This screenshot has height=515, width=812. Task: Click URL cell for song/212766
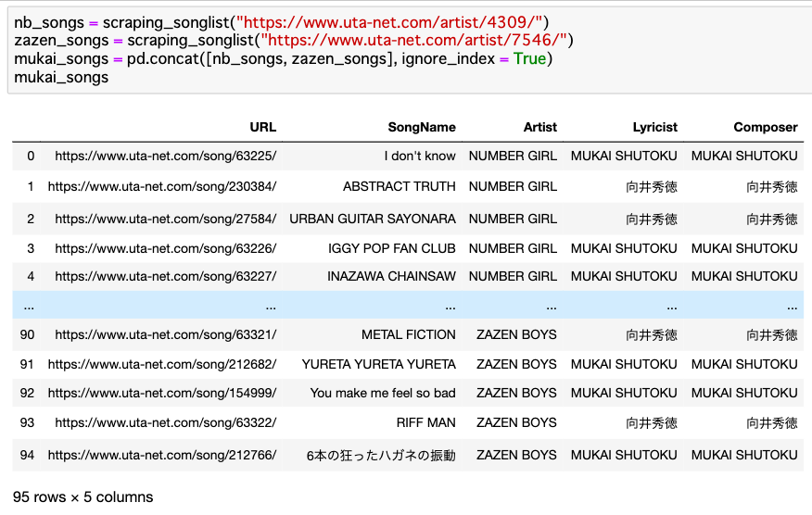(162, 455)
